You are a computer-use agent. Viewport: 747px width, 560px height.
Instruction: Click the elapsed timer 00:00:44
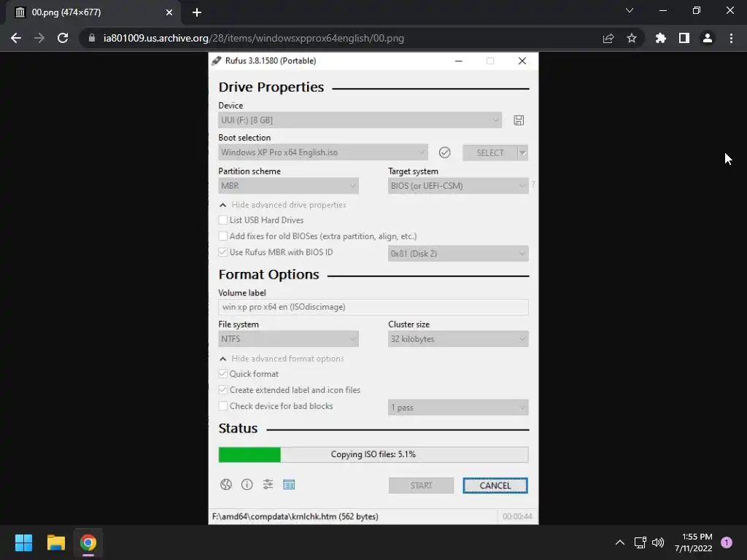pyautogui.click(x=517, y=516)
